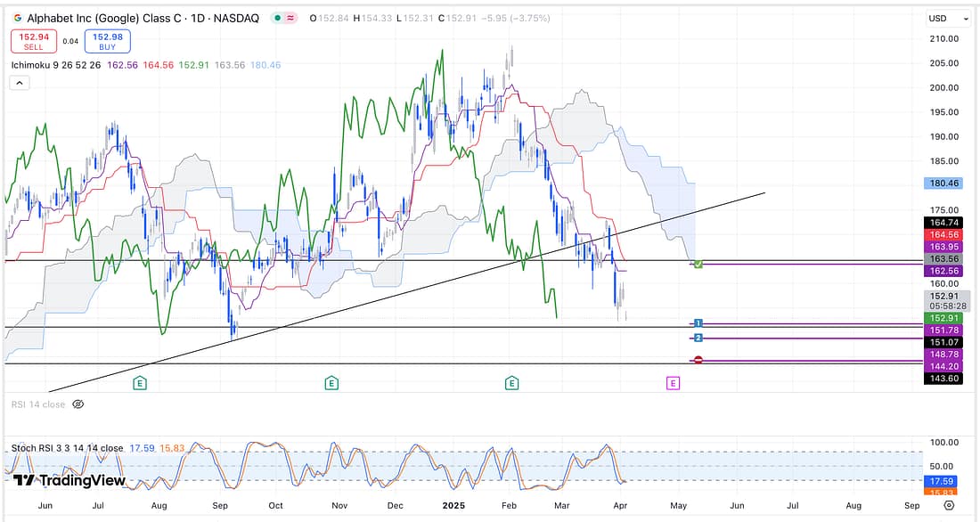The image size is (980, 522).
Task: Click the blue BUY price button
Action: pyautogui.click(x=108, y=41)
